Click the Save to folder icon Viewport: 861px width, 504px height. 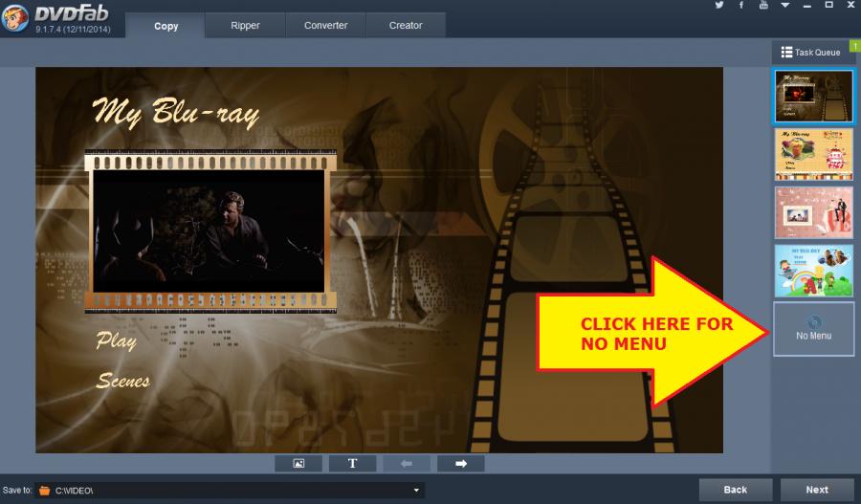pos(44,491)
